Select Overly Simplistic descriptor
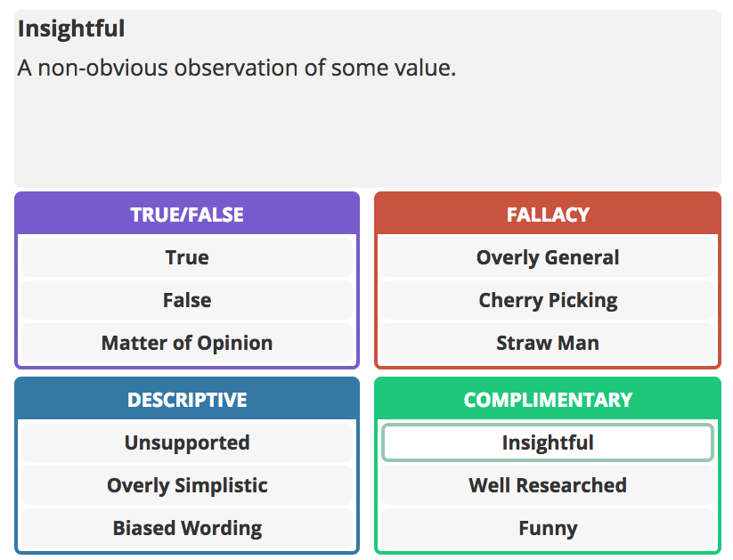The height and width of the screenshot is (560, 733). click(x=187, y=485)
